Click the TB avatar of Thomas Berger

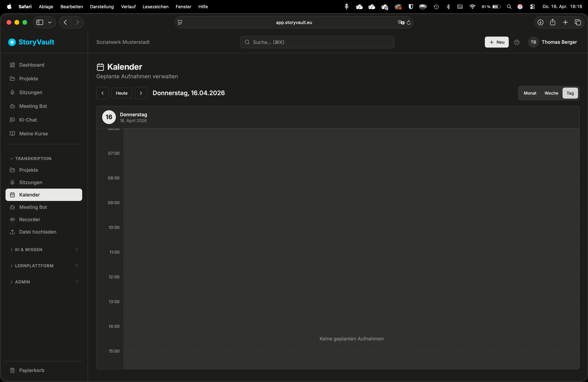[533, 42]
